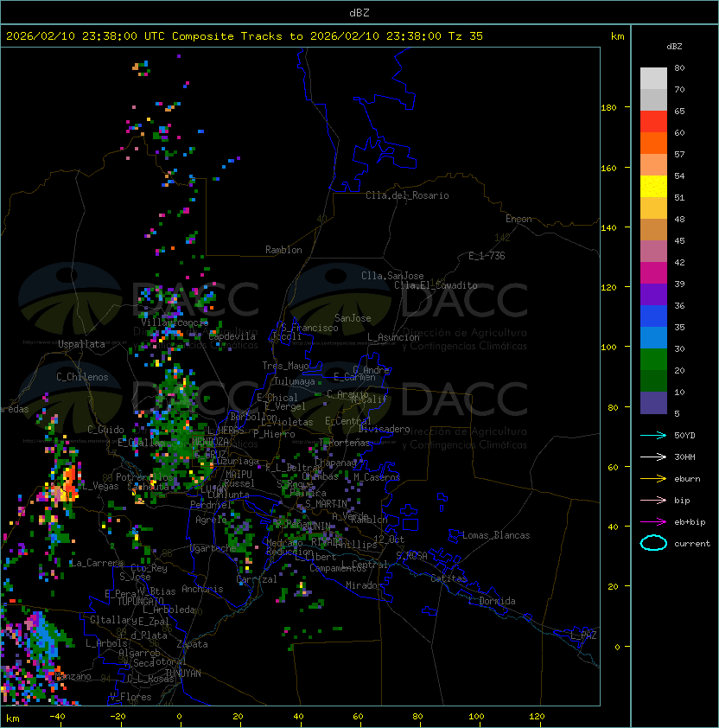Image resolution: width=719 pixels, height=728 pixels.
Task: Select the green 20-30 dBZ swatch
Action: [653, 360]
